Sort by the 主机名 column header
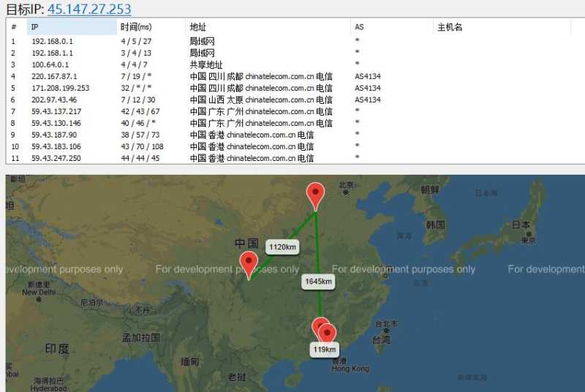Viewport: 585px width, 392px height. [502, 27]
